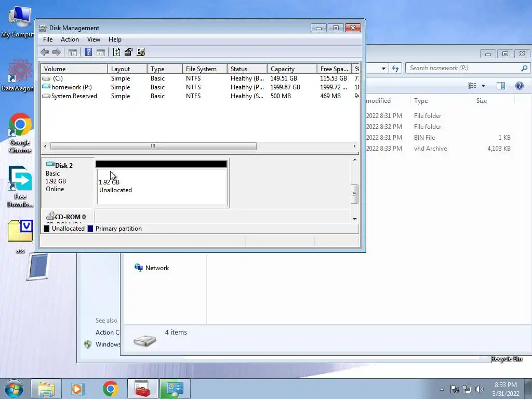Select the DataWagon desktop shortcut
This screenshot has width=532, height=399.
(18, 76)
